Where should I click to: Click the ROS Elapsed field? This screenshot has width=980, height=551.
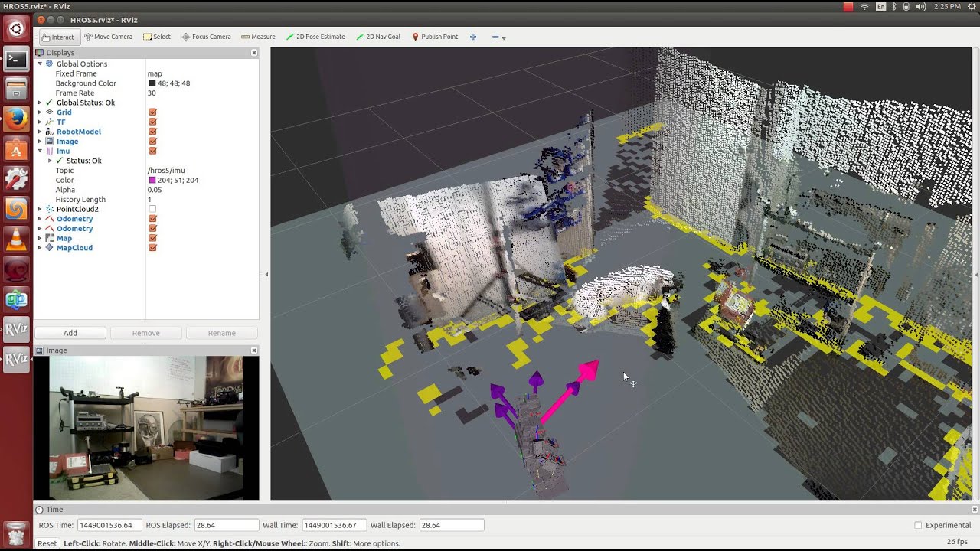pos(227,525)
